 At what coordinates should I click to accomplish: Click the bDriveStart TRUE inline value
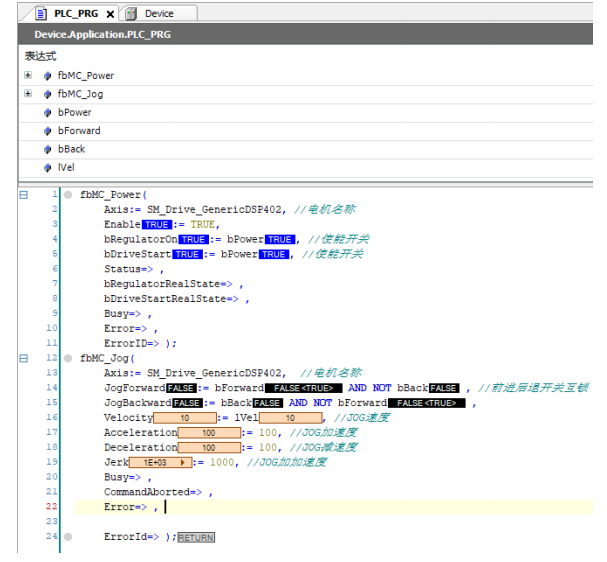click(187, 254)
